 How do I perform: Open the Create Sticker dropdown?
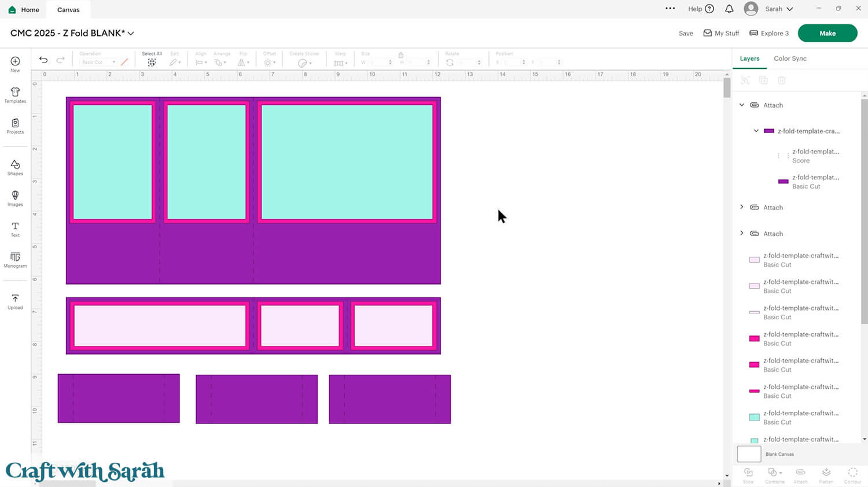click(304, 62)
